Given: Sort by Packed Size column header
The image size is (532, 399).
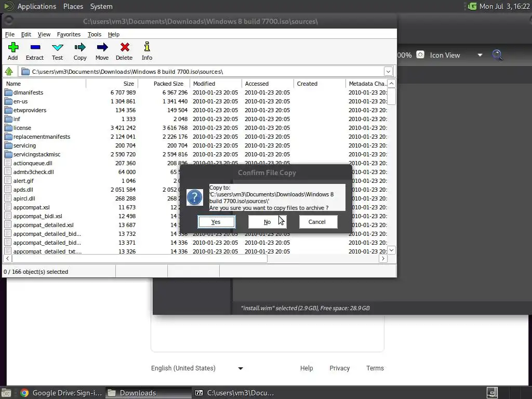Looking at the screenshot, I should click(x=164, y=84).
